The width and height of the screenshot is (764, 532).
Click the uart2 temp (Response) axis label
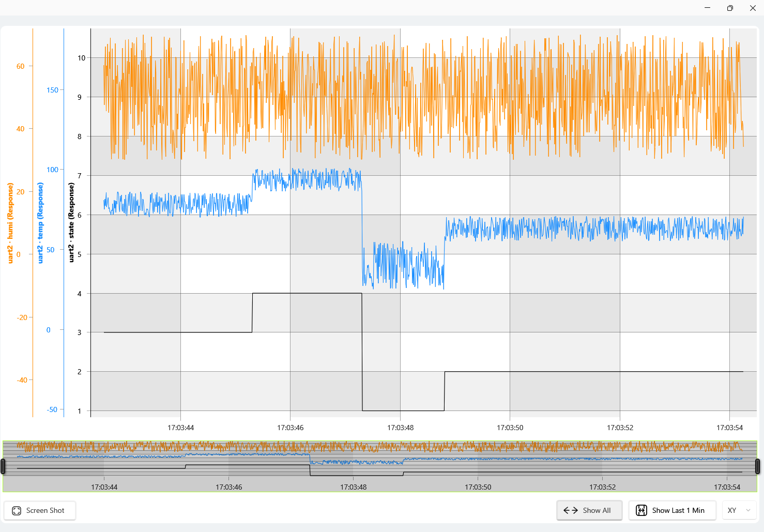click(x=40, y=223)
